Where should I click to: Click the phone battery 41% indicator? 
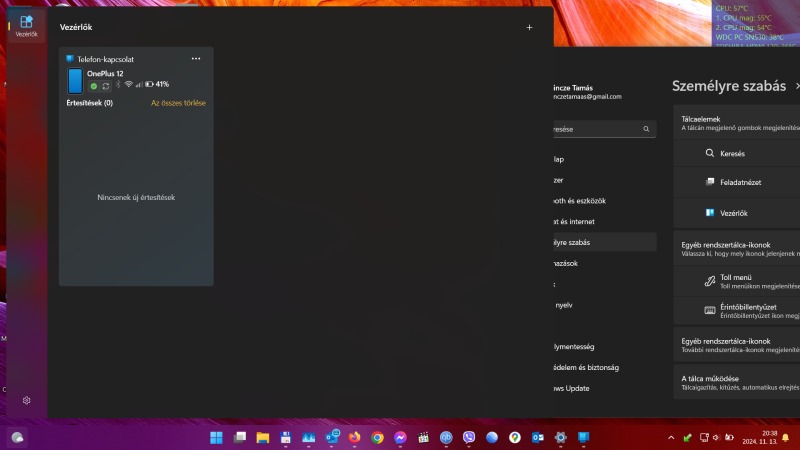point(157,84)
